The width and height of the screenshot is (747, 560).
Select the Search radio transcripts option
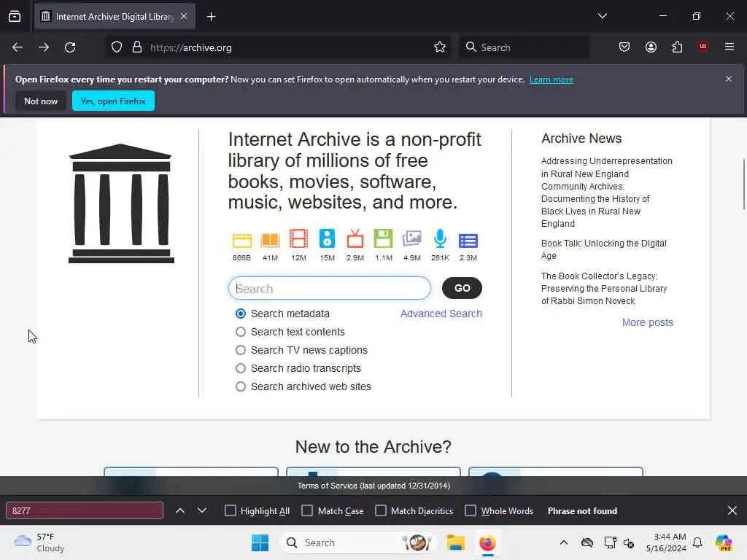241,368
